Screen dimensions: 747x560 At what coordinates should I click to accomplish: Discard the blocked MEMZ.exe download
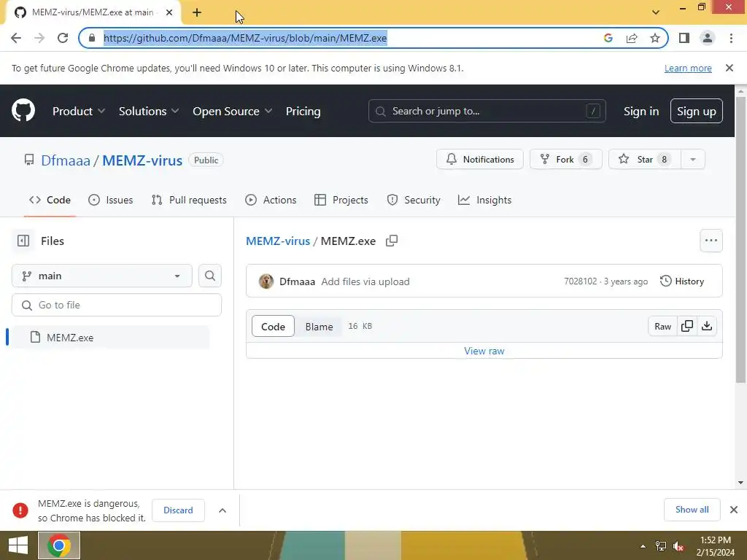coord(178,510)
